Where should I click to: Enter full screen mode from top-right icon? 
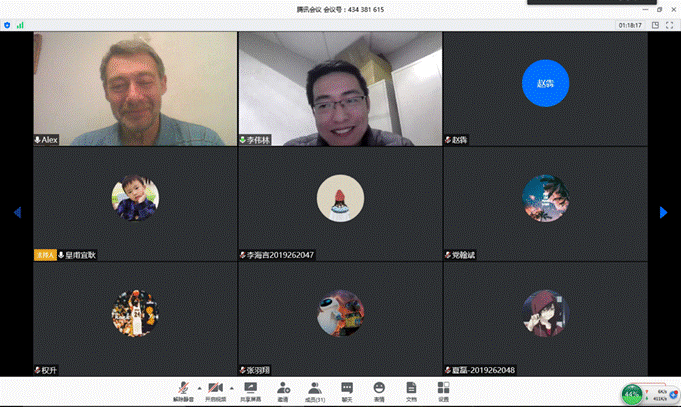click(669, 25)
